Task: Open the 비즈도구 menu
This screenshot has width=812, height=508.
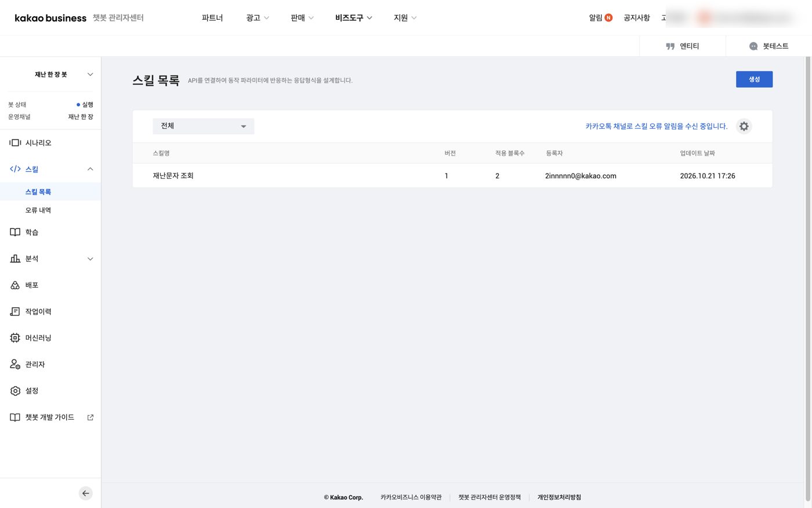Action: [x=354, y=18]
